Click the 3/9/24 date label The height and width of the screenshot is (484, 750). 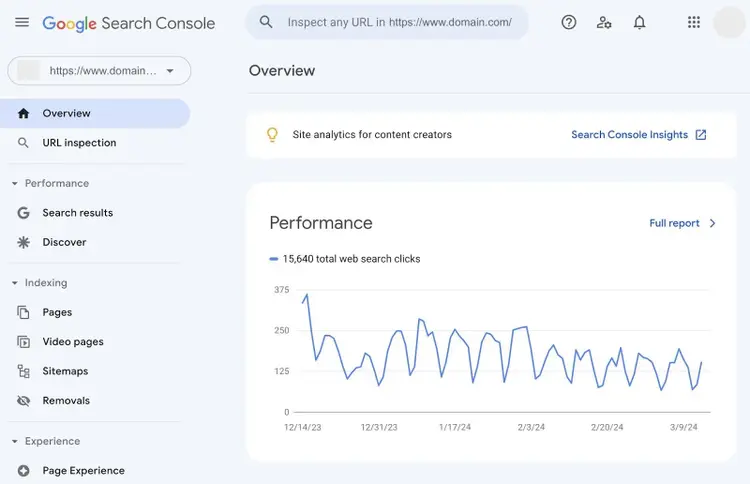[x=684, y=427]
